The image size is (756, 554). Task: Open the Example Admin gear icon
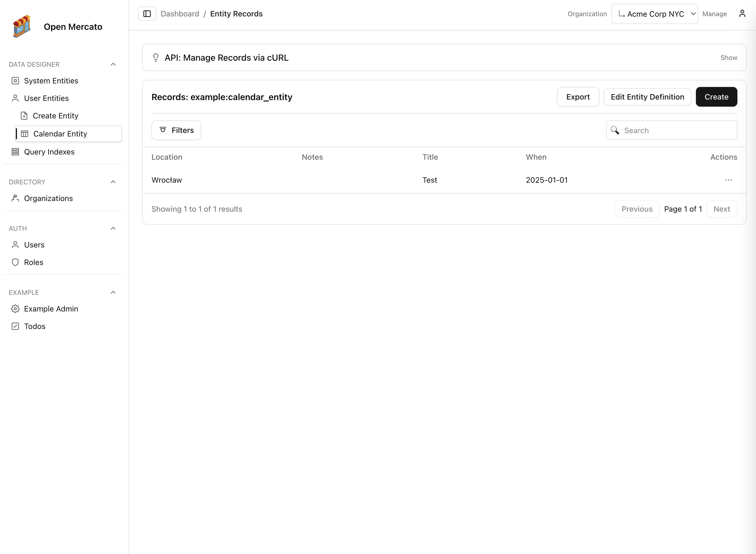click(x=15, y=309)
